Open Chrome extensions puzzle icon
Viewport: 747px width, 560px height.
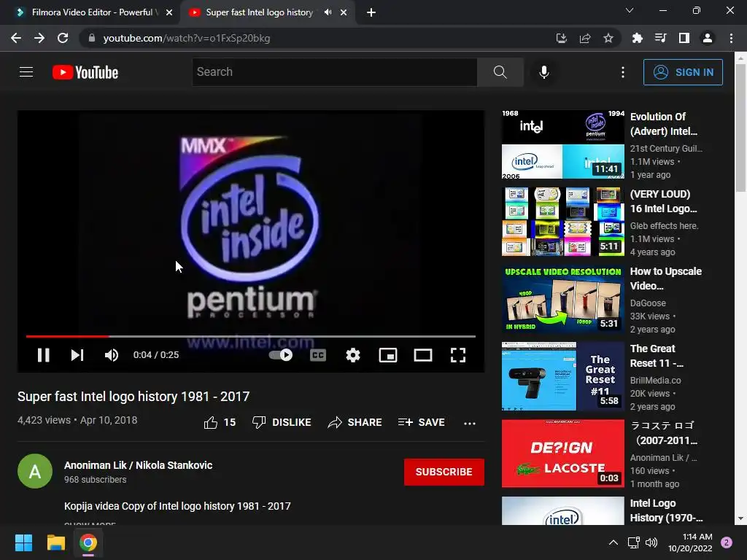637,38
